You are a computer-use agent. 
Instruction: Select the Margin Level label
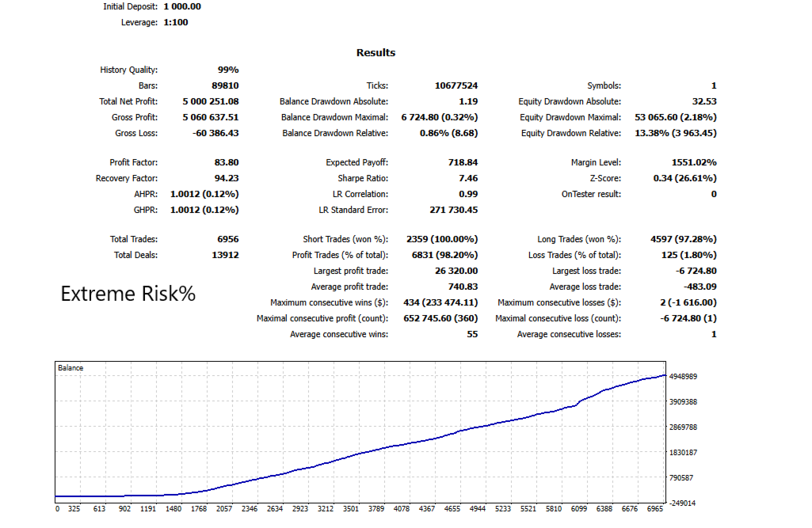pos(596,162)
